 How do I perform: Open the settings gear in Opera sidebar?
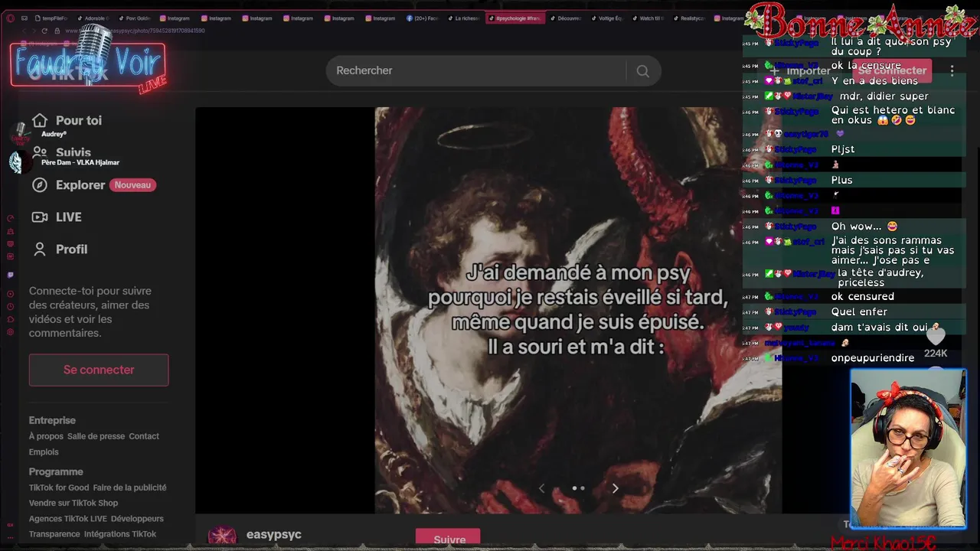pos(10,332)
